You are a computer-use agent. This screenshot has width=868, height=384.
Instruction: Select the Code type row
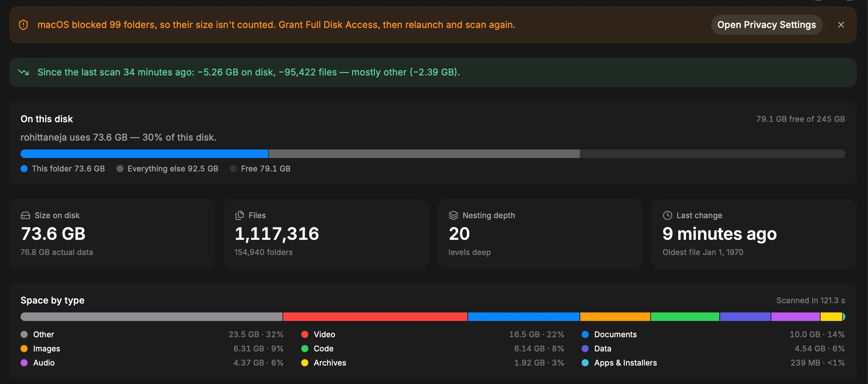(x=433, y=349)
